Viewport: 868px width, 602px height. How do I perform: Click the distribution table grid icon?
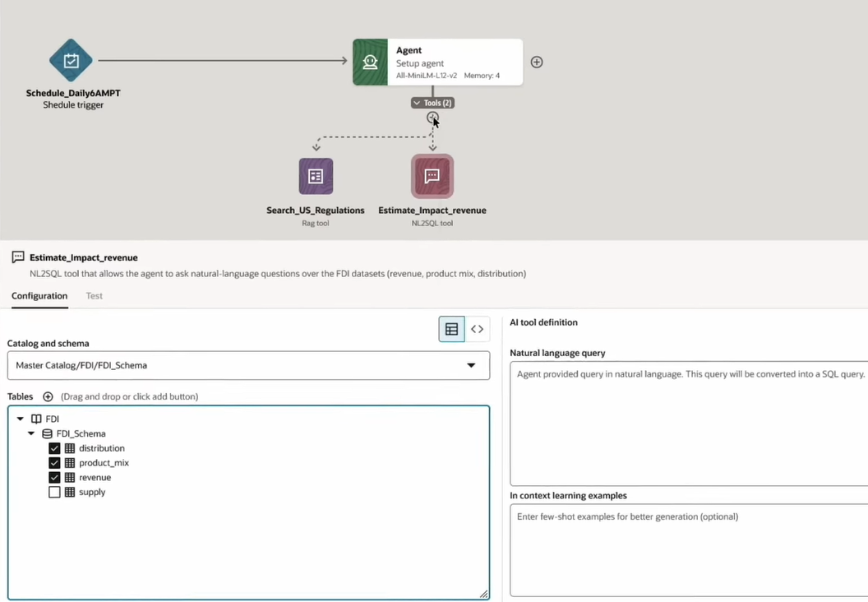click(x=70, y=448)
